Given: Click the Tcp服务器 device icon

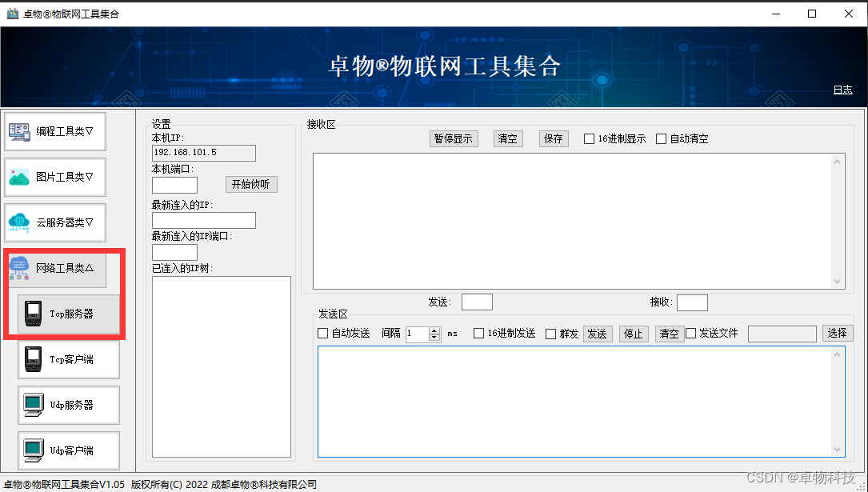Looking at the screenshot, I should pyautogui.click(x=34, y=314).
